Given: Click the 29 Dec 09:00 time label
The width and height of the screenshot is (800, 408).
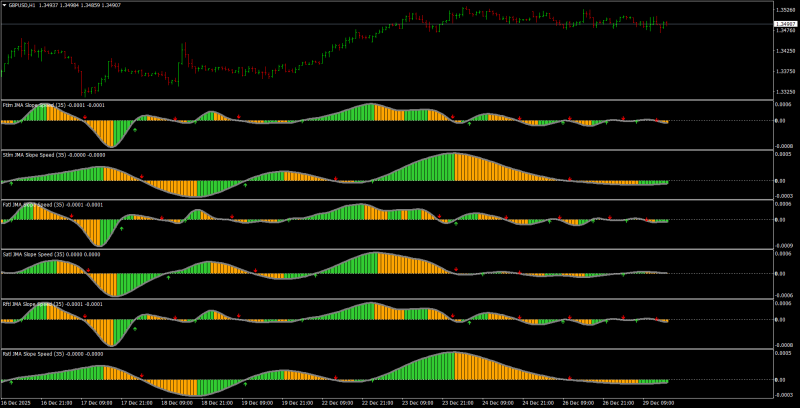Looking at the screenshot, I should click(658, 403).
